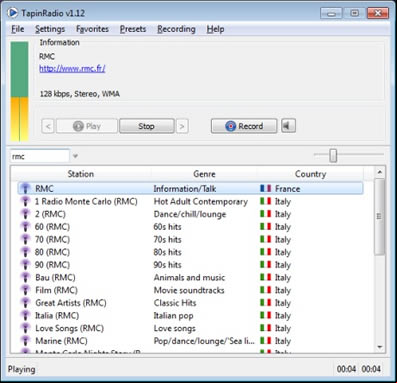Click the station icon for 60 (RMC)
The height and width of the screenshot is (383, 397).
(x=25, y=227)
